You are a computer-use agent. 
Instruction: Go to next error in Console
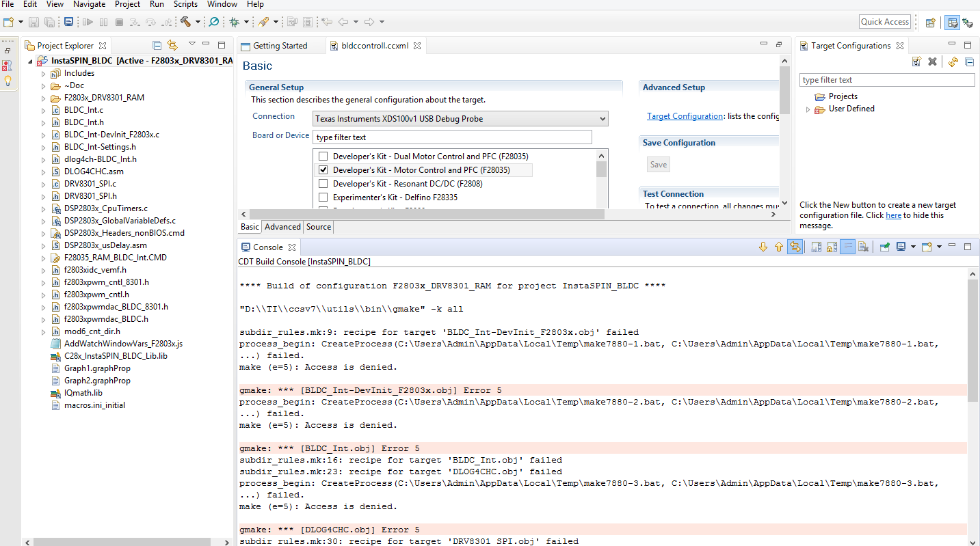763,247
